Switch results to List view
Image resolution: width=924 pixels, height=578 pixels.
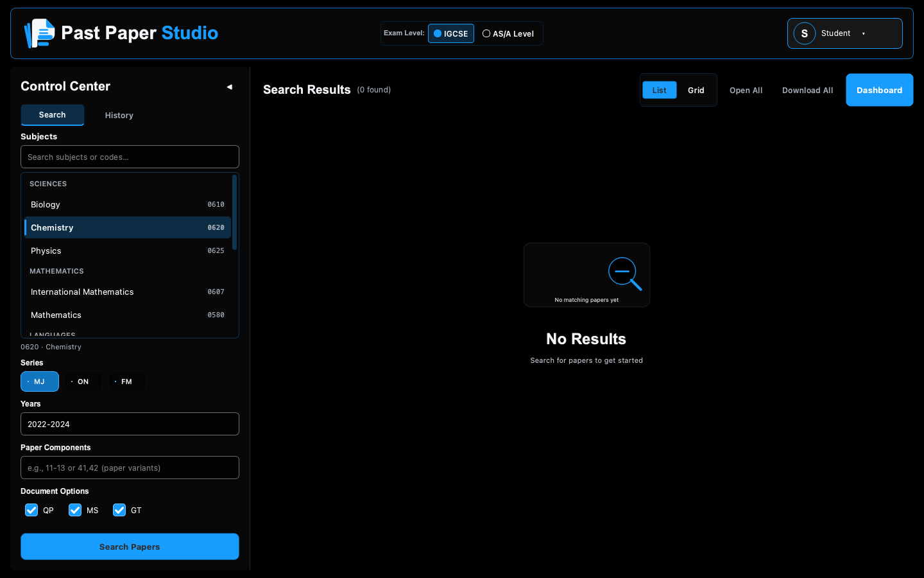[660, 90]
